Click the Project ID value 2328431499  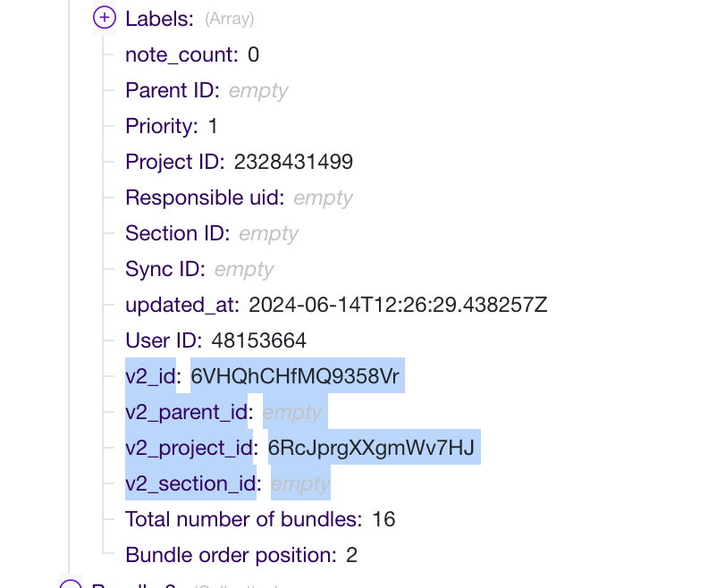click(x=293, y=162)
